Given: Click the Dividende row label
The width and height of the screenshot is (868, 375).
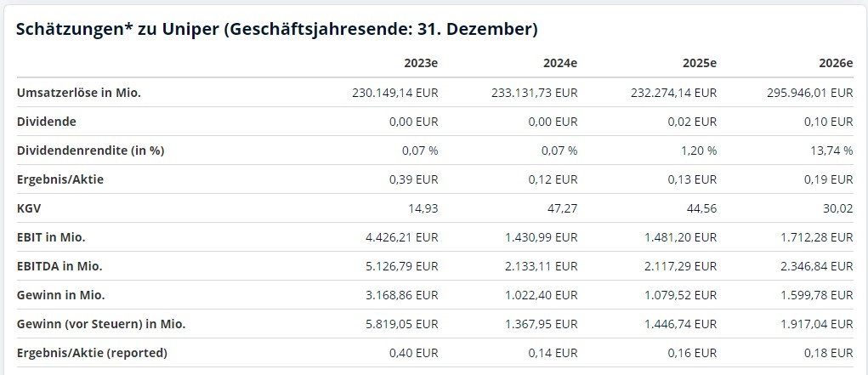Looking at the screenshot, I should (47, 122).
